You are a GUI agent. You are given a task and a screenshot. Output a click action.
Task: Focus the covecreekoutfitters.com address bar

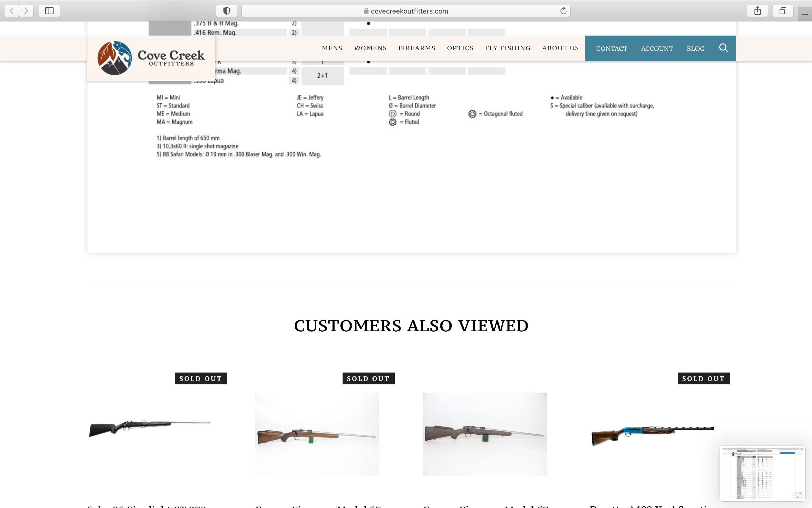tap(406, 11)
